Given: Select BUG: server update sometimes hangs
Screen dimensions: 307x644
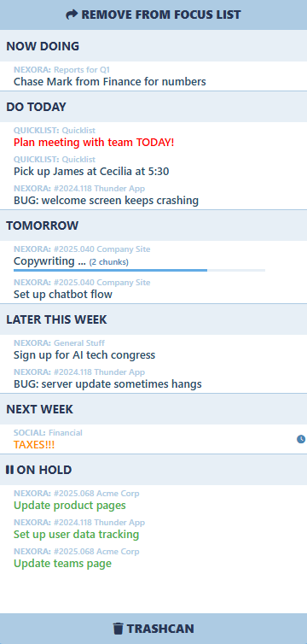Looking at the screenshot, I should (x=107, y=384).
